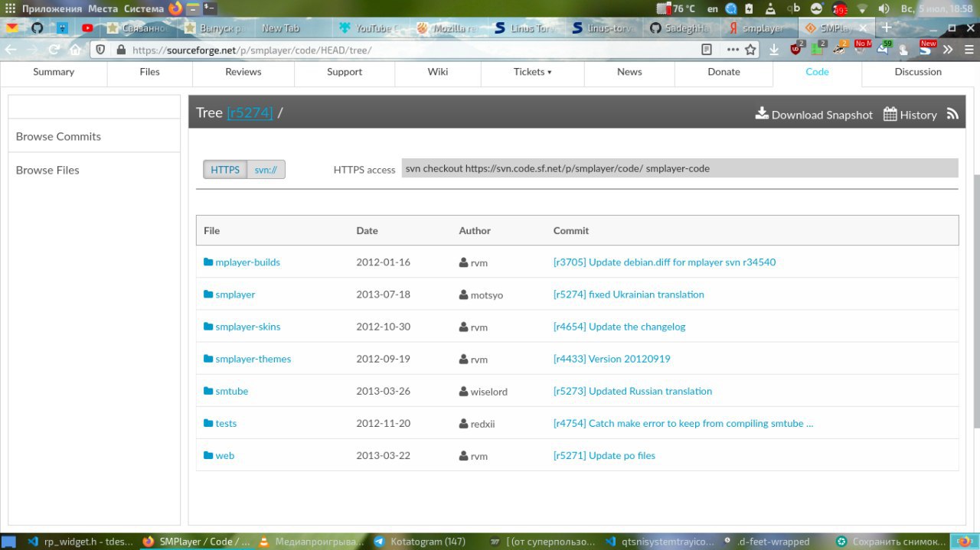980x550 pixels.
Task: Open revision r5274 tree link
Action: (250, 112)
